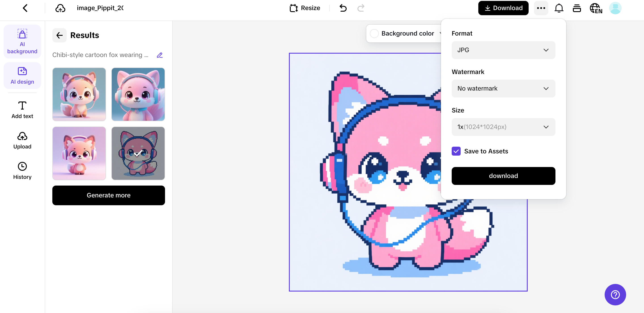Click the cloud upload save icon
The width and height of the screenshot is (644, 313).
pos(60,8)
